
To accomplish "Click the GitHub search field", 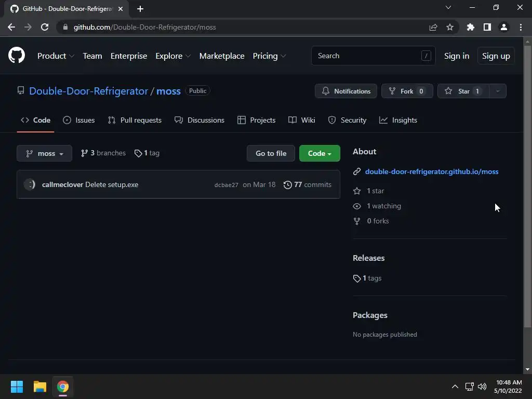I will 373,56.
